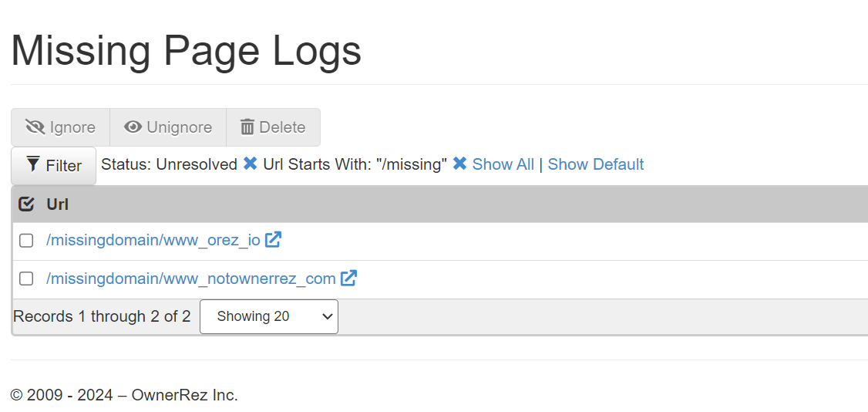Click the Show Default link
868x412 pixels.
point(595,164)
